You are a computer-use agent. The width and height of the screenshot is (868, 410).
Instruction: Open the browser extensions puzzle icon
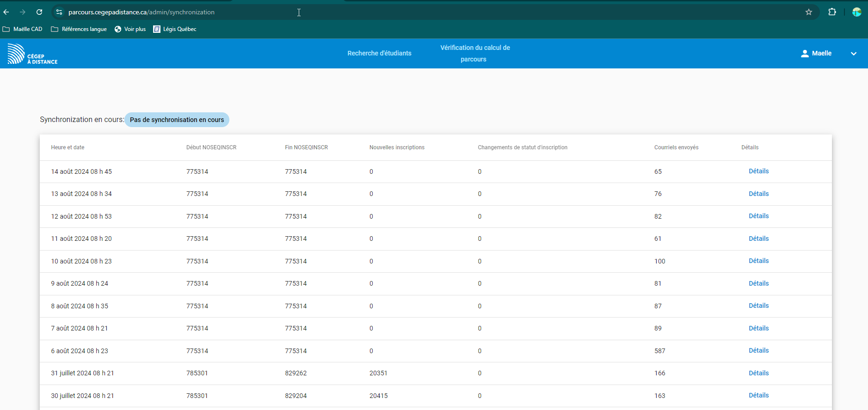832,12
